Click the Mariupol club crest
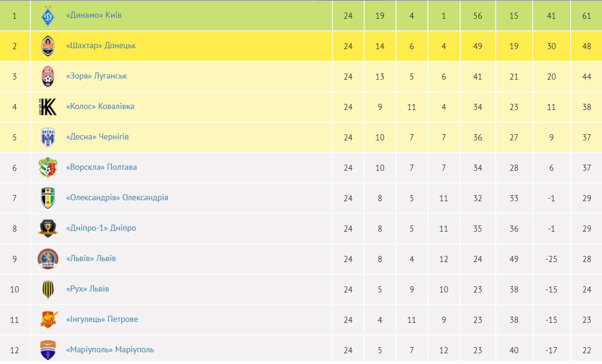 coord(48,350)
